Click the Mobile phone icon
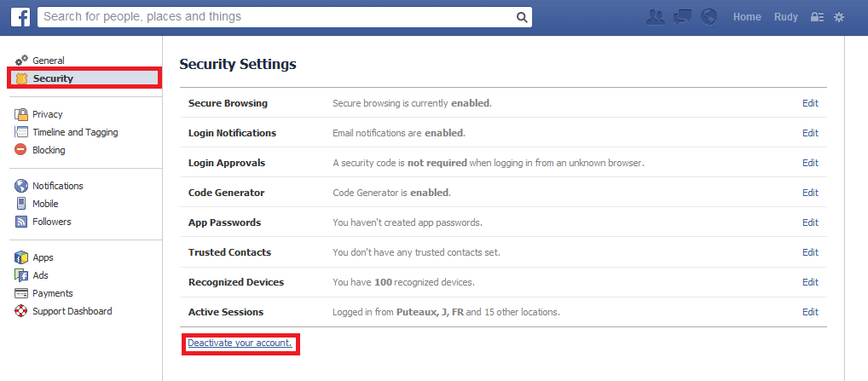 tap(21, 204)
